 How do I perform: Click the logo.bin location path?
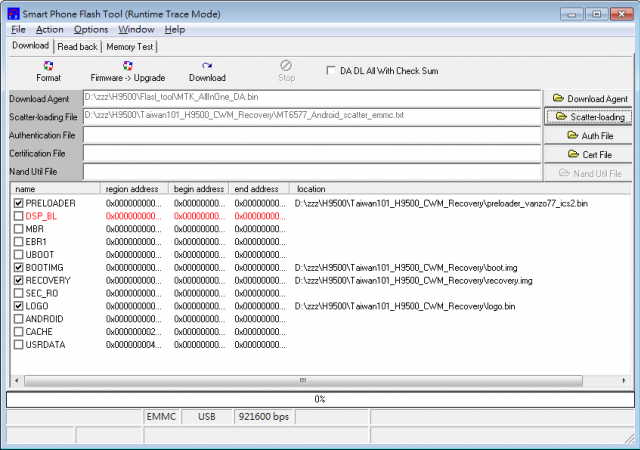click(405, 306)
